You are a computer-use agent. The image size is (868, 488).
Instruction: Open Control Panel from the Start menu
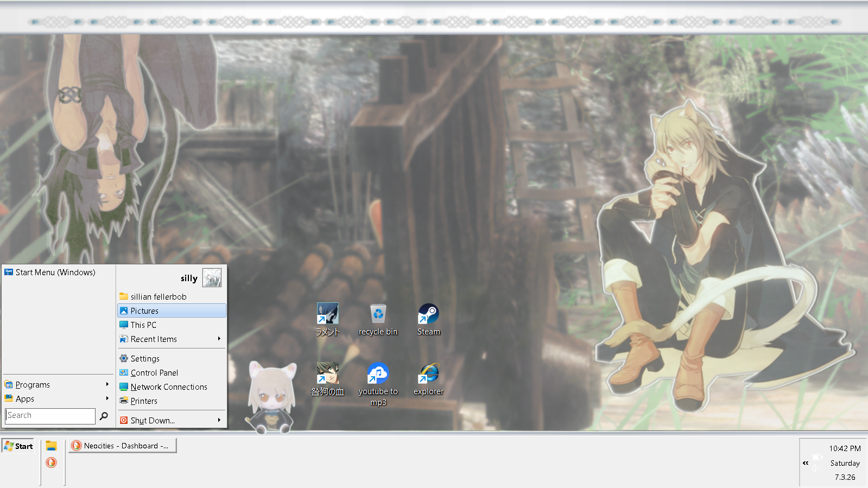(155, 372)
